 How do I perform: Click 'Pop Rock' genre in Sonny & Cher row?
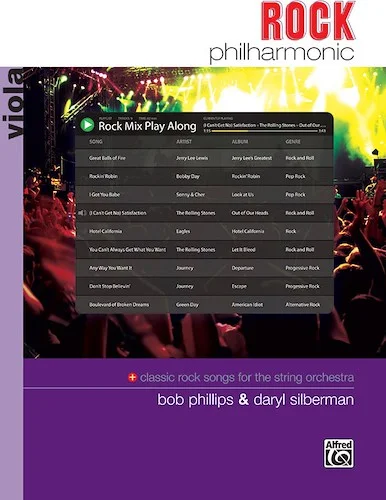click(x=295, y=195)
